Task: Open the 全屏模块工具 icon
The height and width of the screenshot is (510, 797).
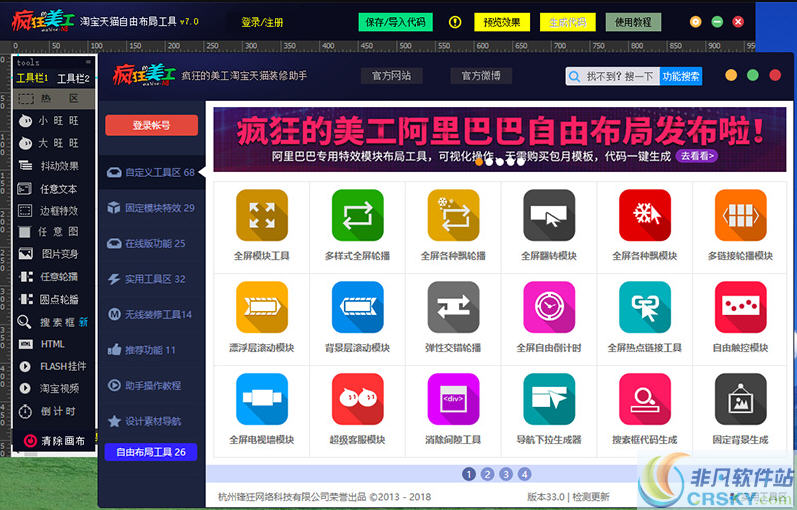Action: (262, 215)
